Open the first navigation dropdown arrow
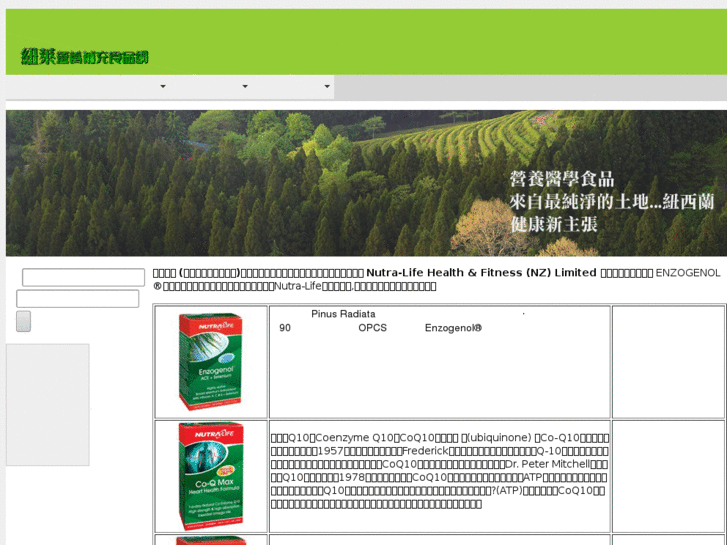Image resolution: width=727 pixels, height=545 pixels. pos(163,86)
